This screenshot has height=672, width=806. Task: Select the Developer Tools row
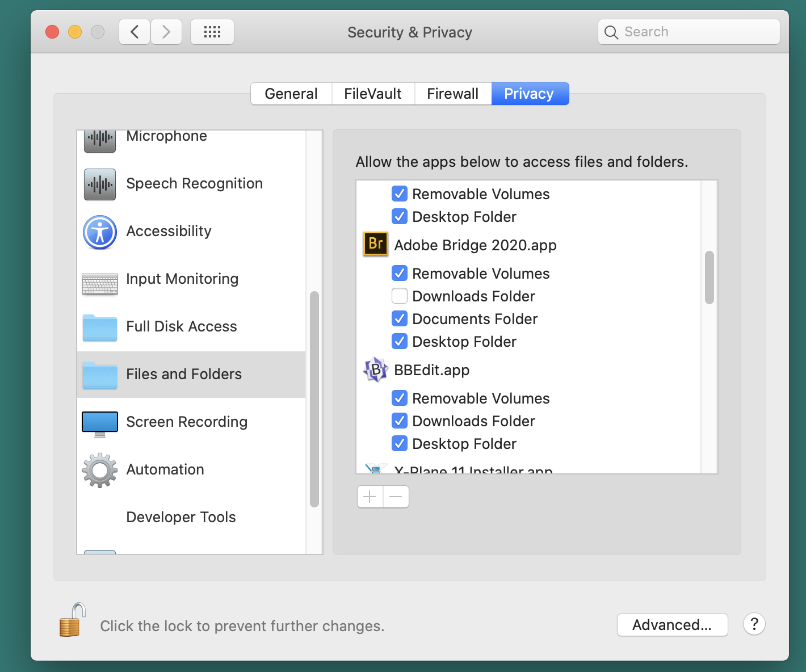point(191,517)
